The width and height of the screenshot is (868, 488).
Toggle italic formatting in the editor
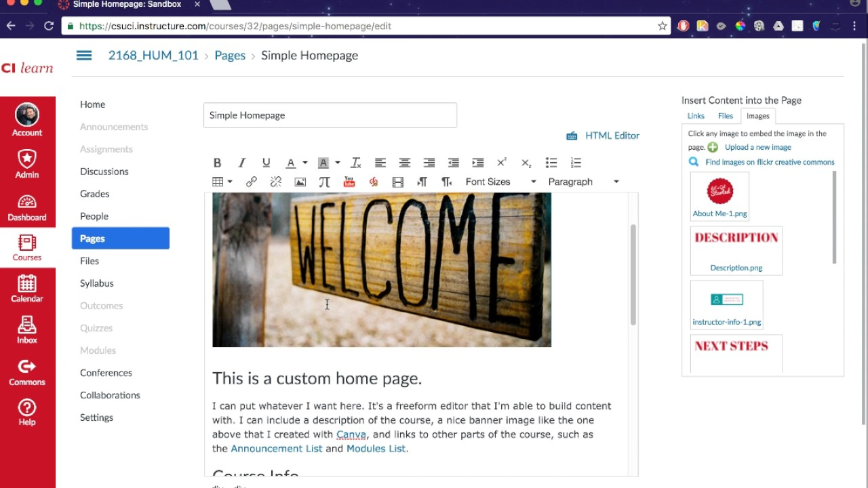241,163
